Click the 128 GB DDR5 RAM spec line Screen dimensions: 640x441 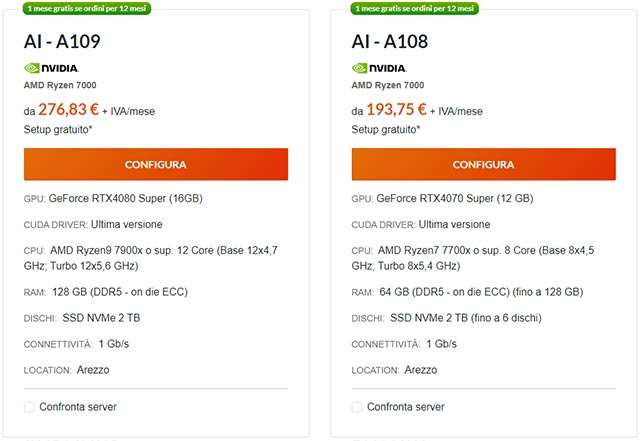click(x=123, y=292)
